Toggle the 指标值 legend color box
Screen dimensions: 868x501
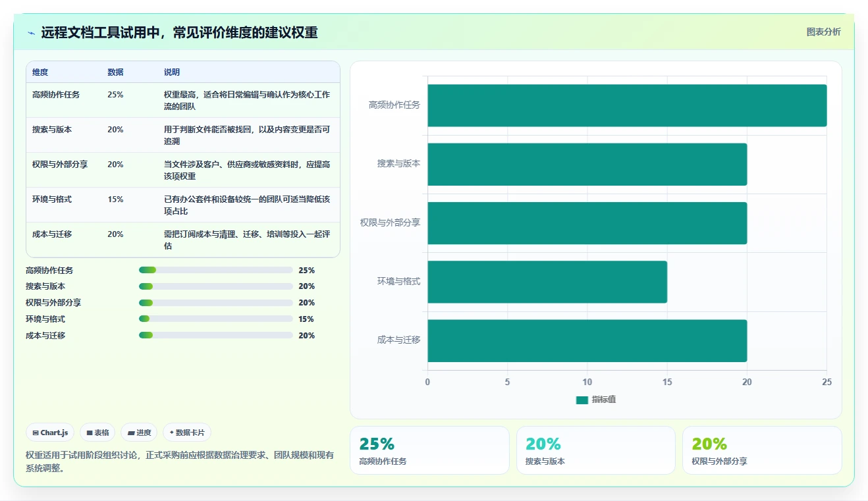click(x=582, y=400)
